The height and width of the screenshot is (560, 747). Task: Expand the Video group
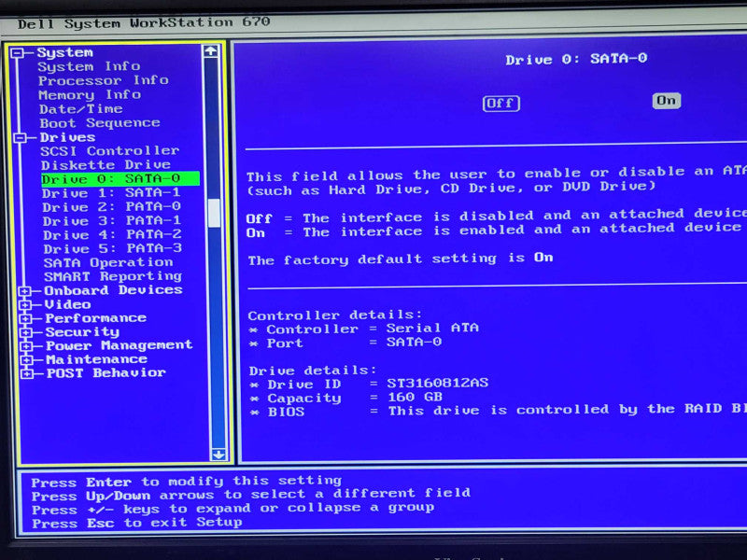[x=25, y=305]
